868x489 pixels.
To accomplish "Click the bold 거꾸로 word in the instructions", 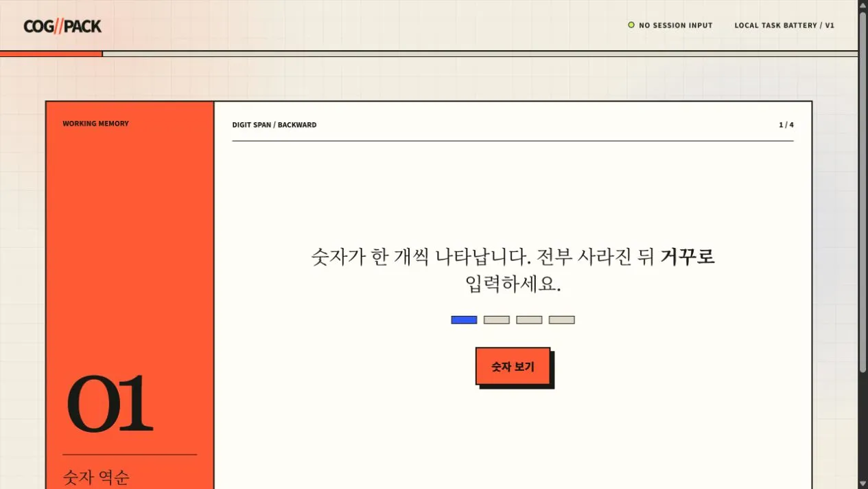I will click(x=688, y=257).
